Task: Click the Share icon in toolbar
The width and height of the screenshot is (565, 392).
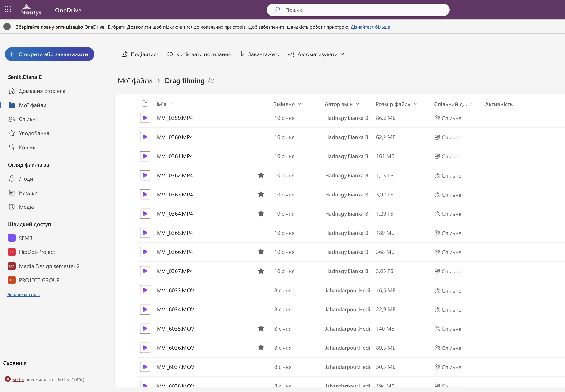Action: coord(124,54)
